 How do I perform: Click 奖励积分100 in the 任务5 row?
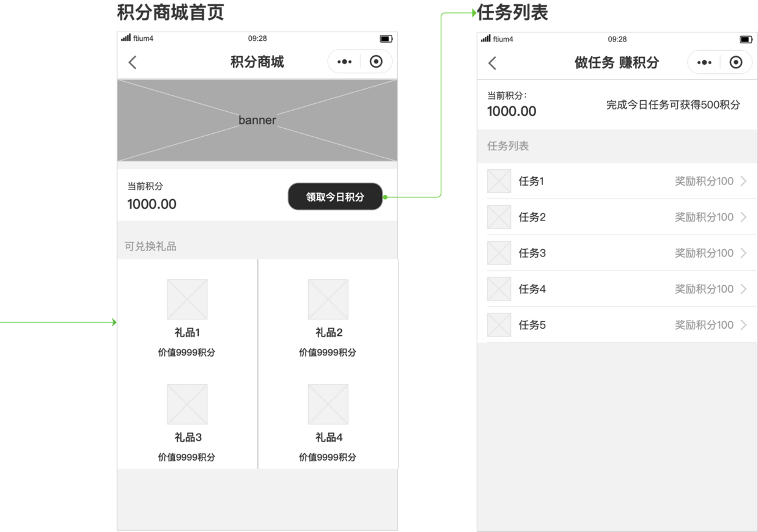[x=704, y=325]
